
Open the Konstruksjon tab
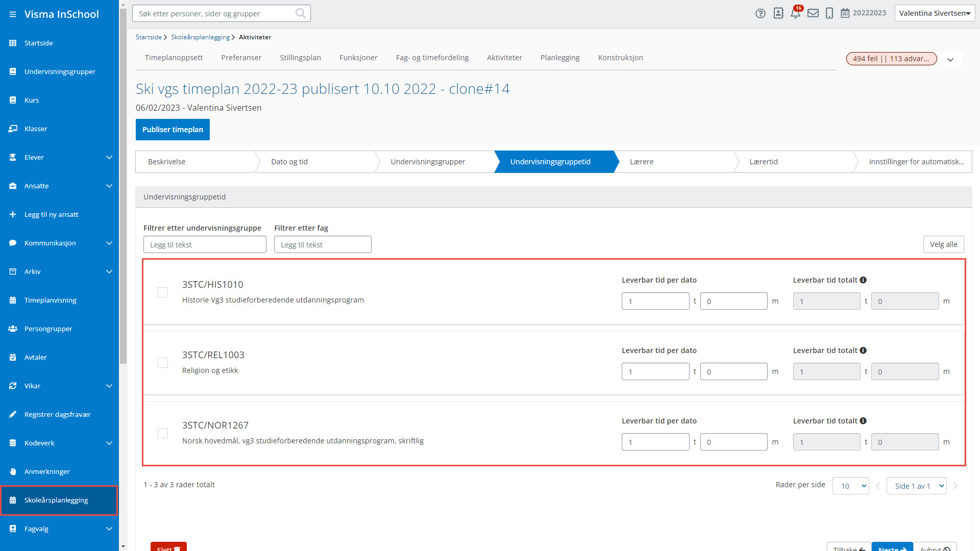point(620,58)
